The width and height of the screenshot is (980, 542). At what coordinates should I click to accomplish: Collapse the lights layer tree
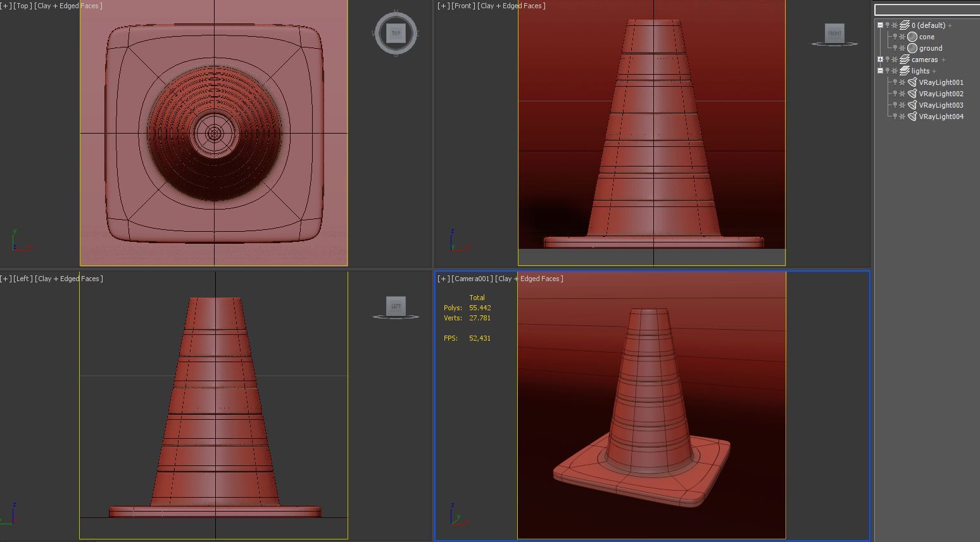pos(880,71)
